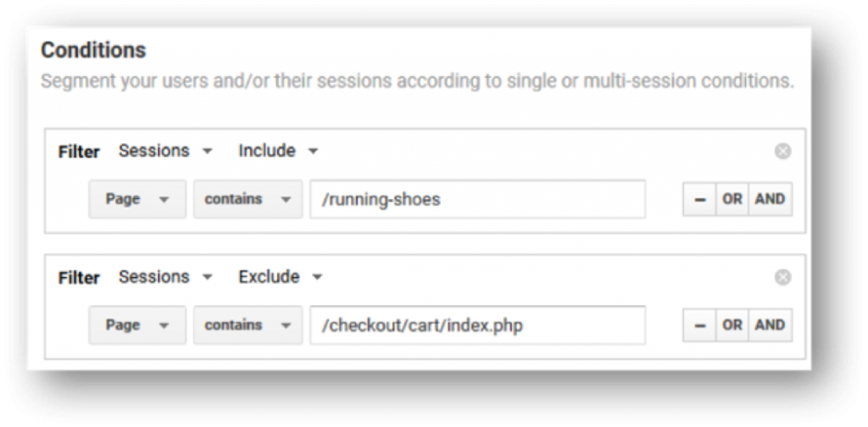The width and height of the screenshot is (868, 427).
Task: Remove the first filter via its X icon
Action: [x=782, y=151]
